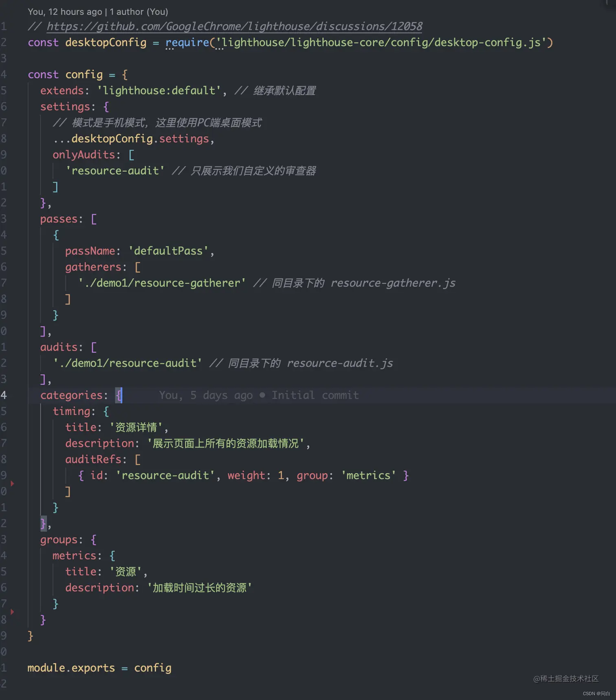
Task: Click the '...desktopConfig.settings' spread expression
Action: (x=131, y=139)
